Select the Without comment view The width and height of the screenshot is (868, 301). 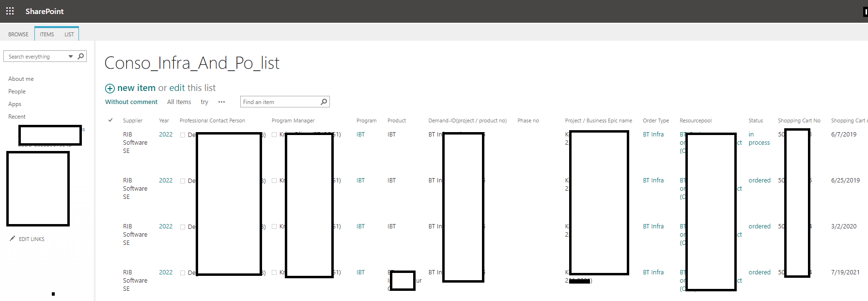tap(131, 102)
